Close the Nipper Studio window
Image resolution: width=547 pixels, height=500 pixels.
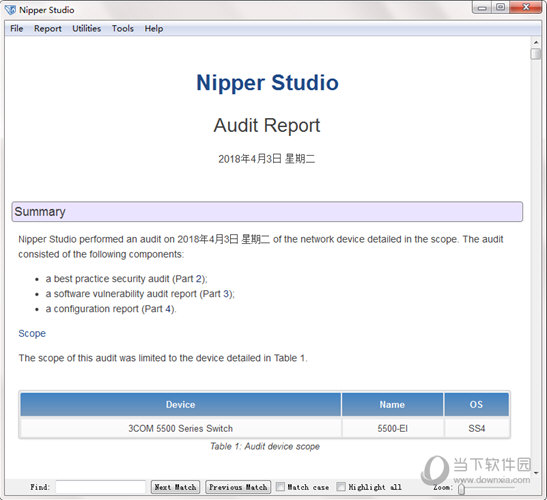(526, 8)
